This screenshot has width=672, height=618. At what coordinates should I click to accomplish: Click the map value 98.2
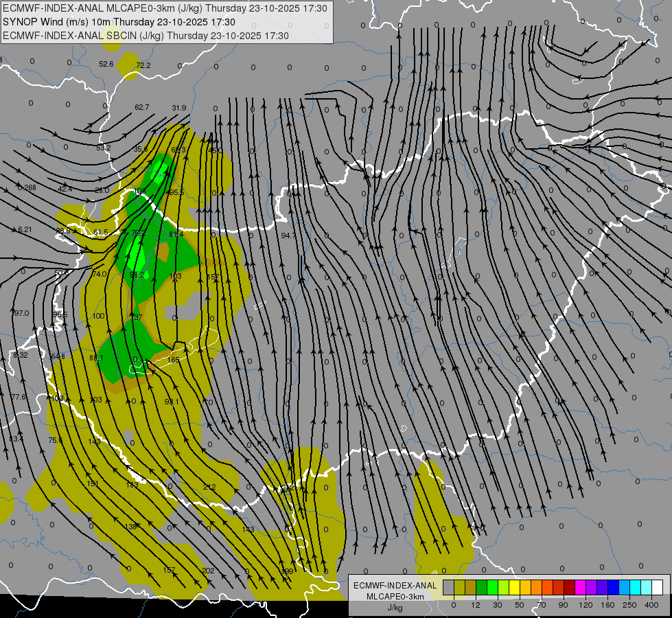[x=137, y=275]
